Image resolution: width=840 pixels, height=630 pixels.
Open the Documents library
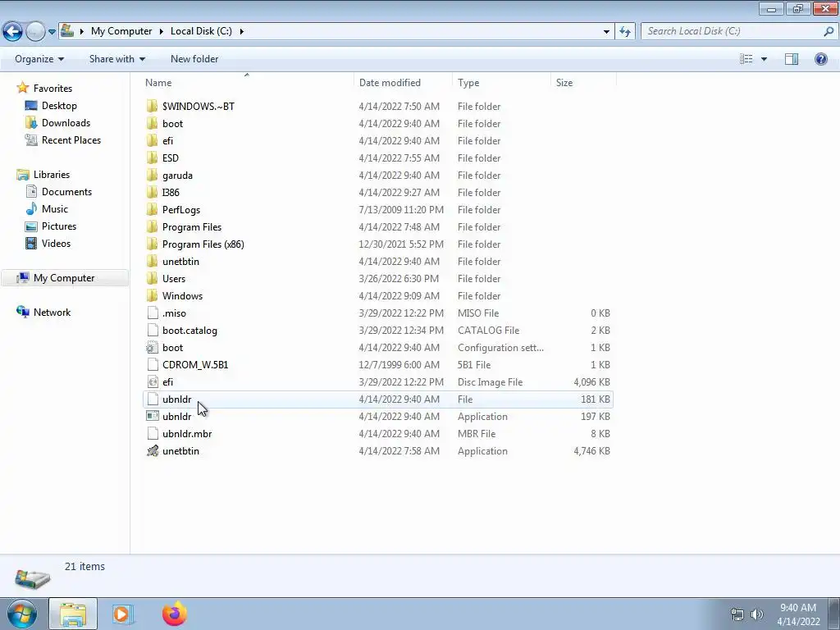(66, 192)
